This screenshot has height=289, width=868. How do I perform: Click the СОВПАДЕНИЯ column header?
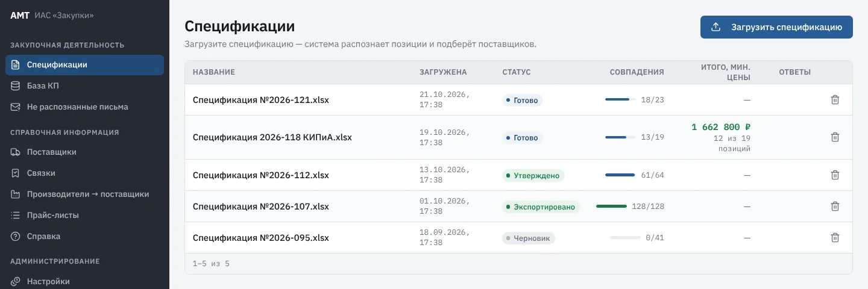click(x=637, y=72)
